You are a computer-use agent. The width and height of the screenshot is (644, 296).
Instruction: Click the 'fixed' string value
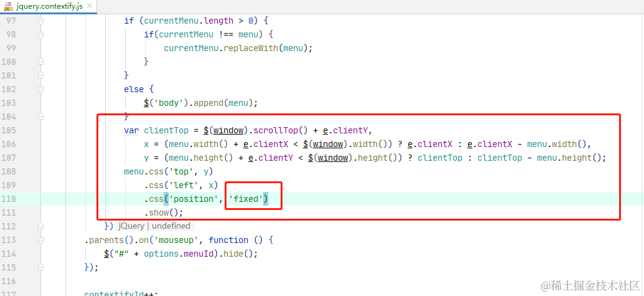coord(246,199)
